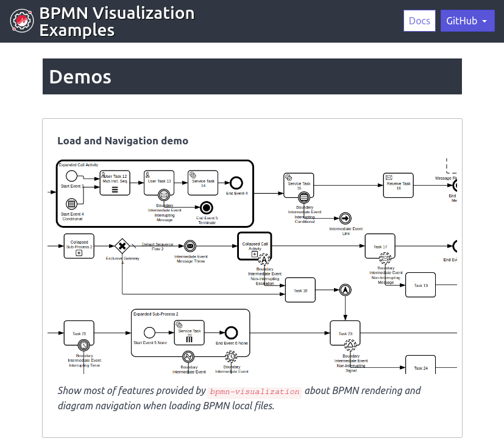
Task: Select the dashed timer boundary event on Expanded Sub-Process 2
Action: tap(231, 356)
